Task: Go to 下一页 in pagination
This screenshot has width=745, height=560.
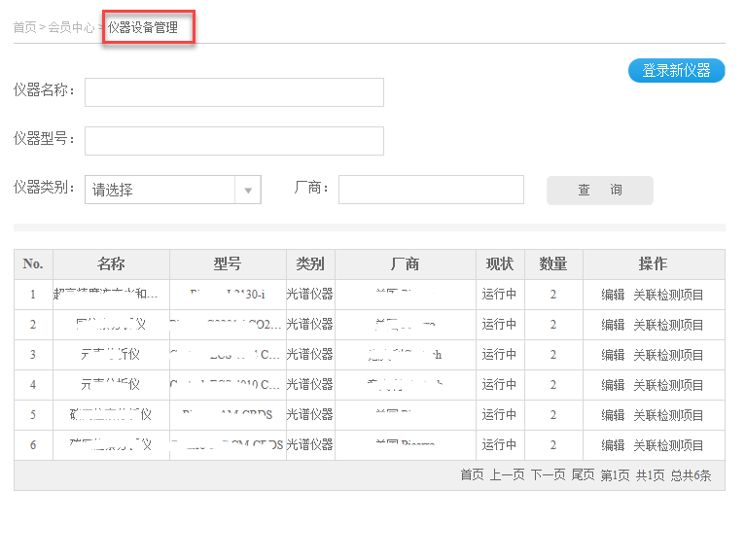Action: (x=548, y=475)
